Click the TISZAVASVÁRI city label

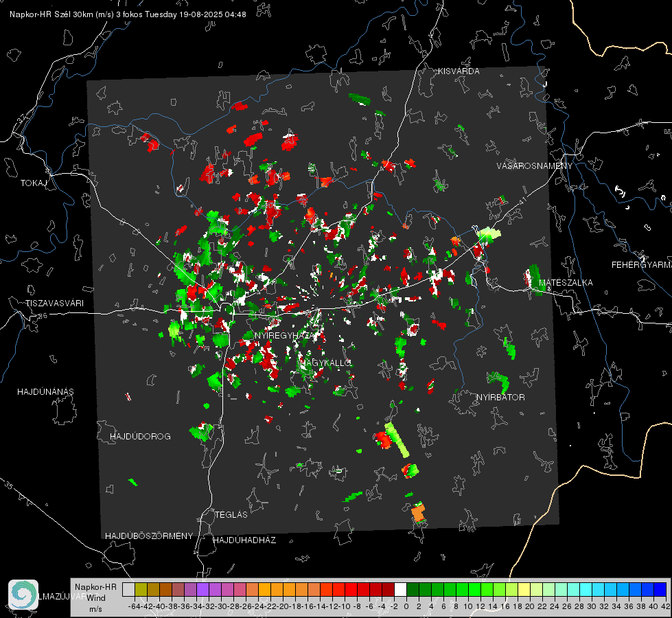[54, 304]
